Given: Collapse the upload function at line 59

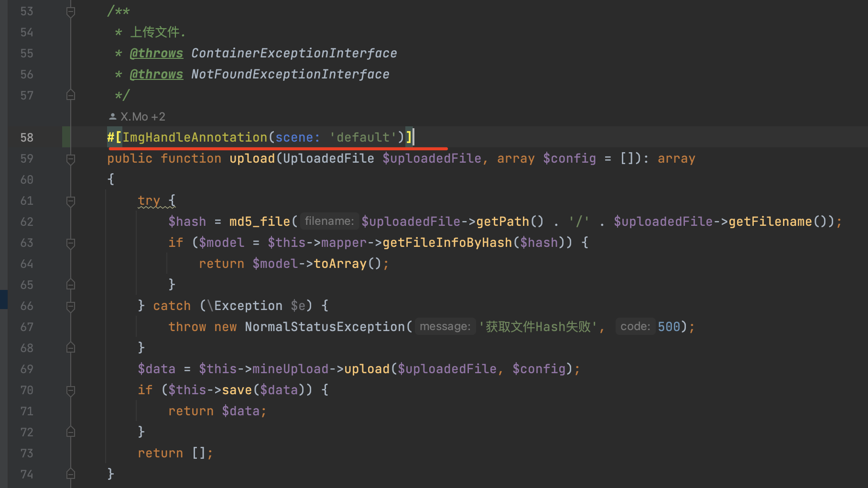Looking at the screenshot, I should [71, 159].
